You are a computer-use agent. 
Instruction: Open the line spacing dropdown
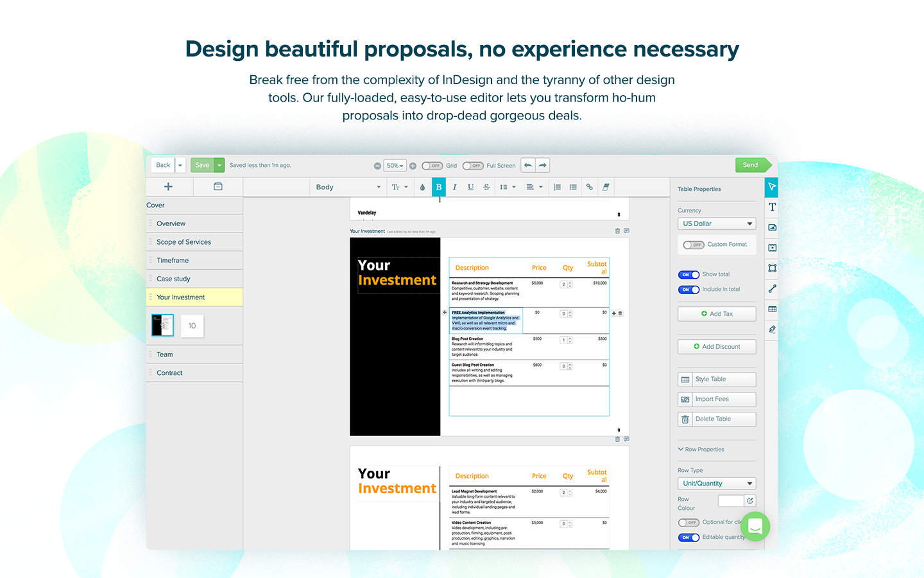click(508, 187)
